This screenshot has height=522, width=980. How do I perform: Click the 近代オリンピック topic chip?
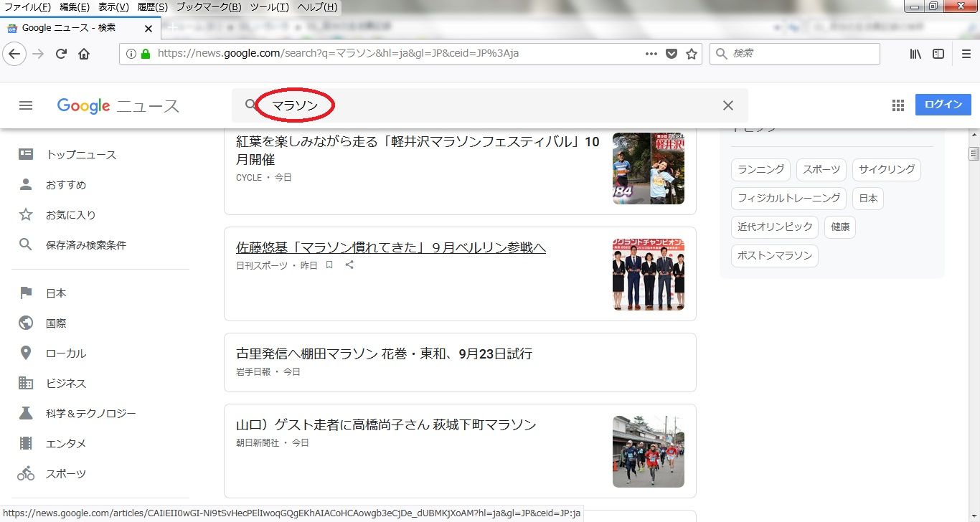(775, 227)
